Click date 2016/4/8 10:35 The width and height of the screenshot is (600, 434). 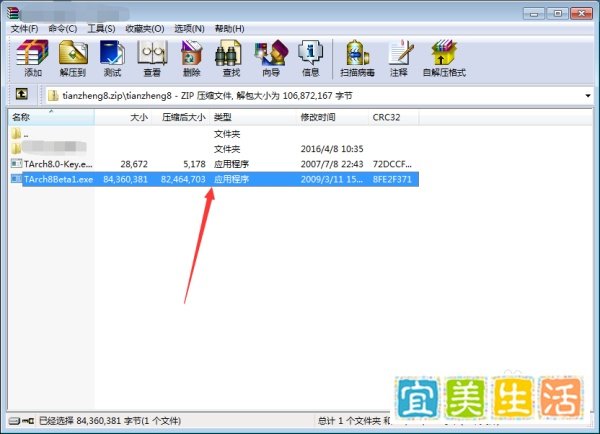[332, 149]
